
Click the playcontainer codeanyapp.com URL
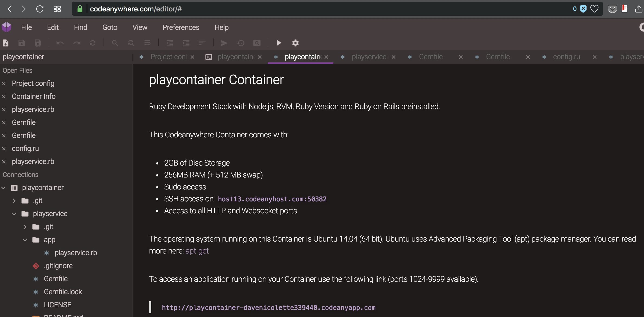[269, 308]
